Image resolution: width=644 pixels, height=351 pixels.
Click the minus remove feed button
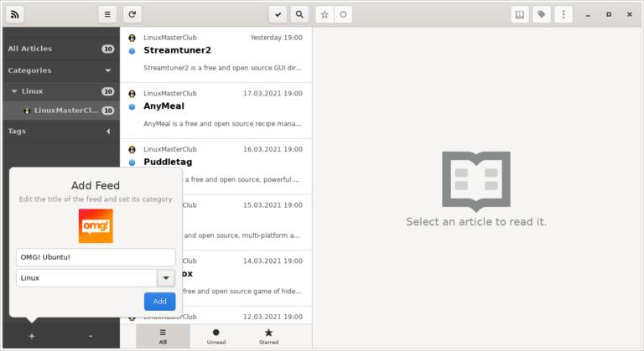91,336
